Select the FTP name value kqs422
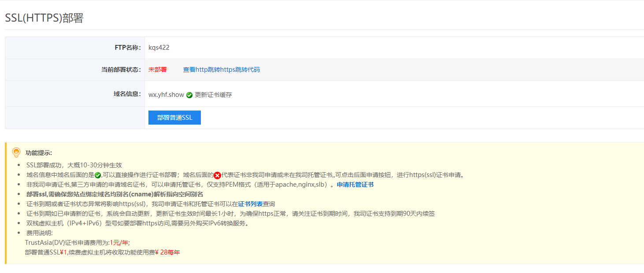Image resolution: width=644 pixels, height=273 pixels. click(159, 48)
